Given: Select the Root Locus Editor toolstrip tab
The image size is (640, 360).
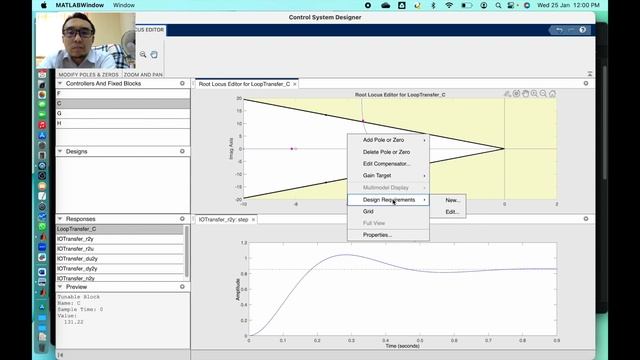Looking at the screenshot, I should click(x=150, y=30).
